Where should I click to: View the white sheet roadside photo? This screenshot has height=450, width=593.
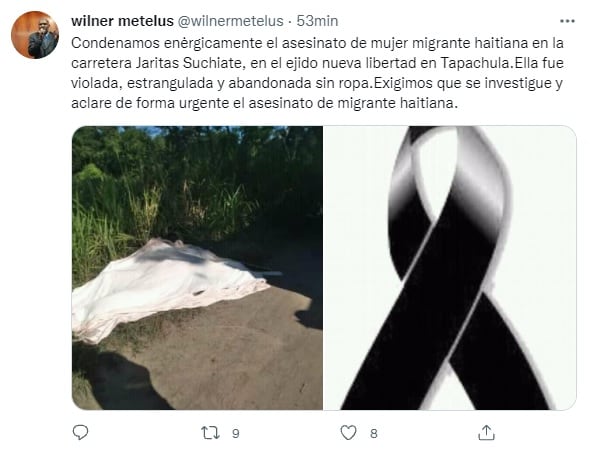click(x=197, y=268)
